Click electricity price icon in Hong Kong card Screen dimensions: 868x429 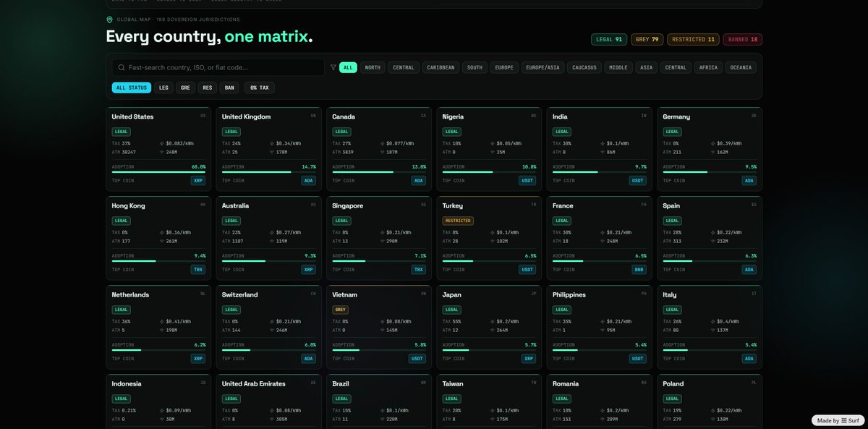click(x=161, y=232)
